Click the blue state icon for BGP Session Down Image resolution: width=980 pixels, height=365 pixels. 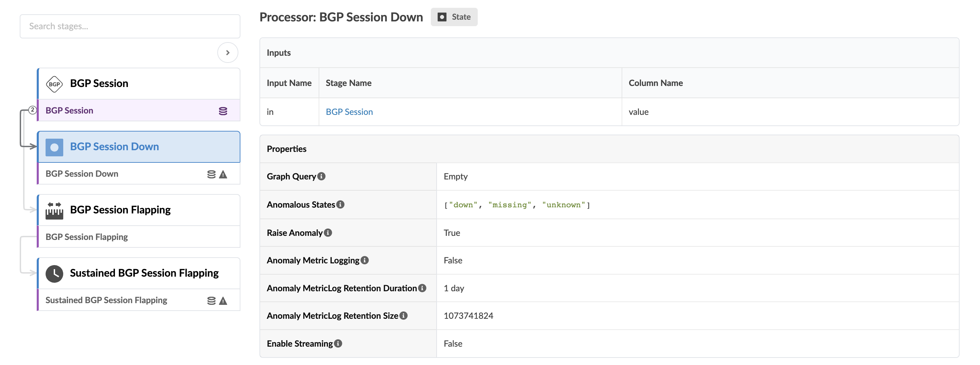click(54, 147)
